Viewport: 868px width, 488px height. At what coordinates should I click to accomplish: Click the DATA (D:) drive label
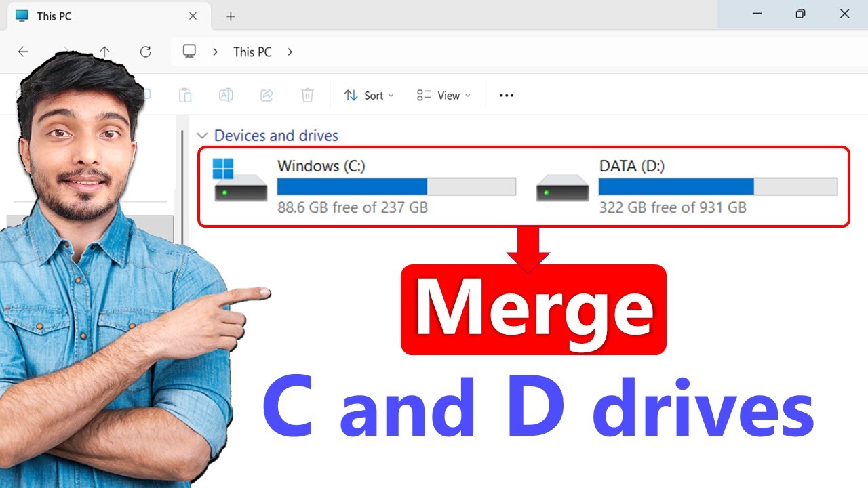click(631, 165)
